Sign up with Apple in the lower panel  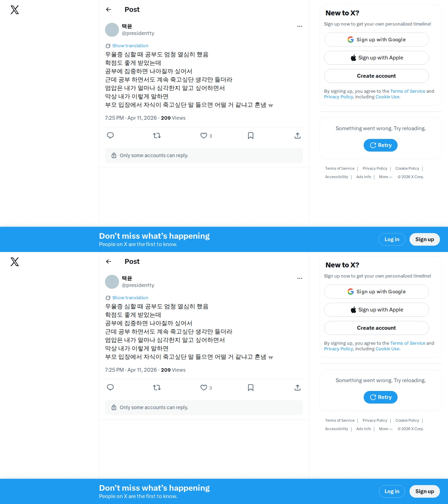coord(377,310)
